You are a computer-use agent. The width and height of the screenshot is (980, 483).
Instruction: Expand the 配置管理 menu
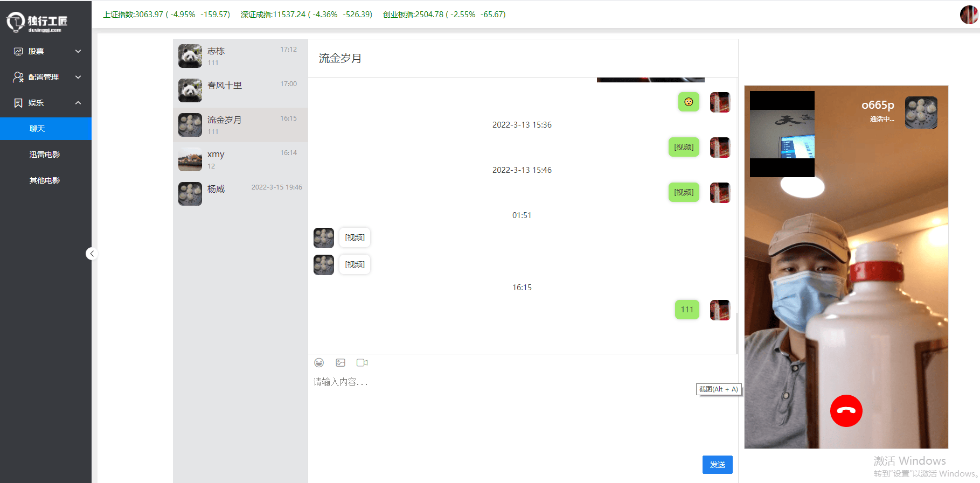(x=46, y=77)
